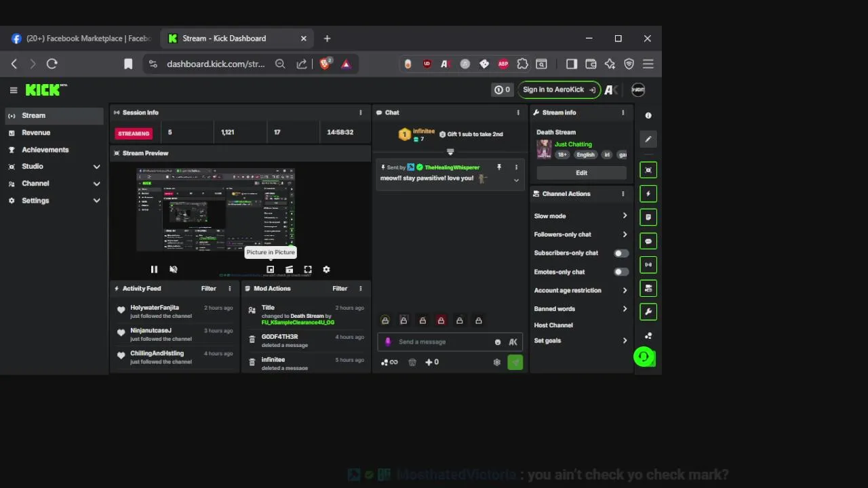Image resolution: width=868 pixels, height=488 pixels.
Task: Open a new browser tab
Action: point(327,39)
